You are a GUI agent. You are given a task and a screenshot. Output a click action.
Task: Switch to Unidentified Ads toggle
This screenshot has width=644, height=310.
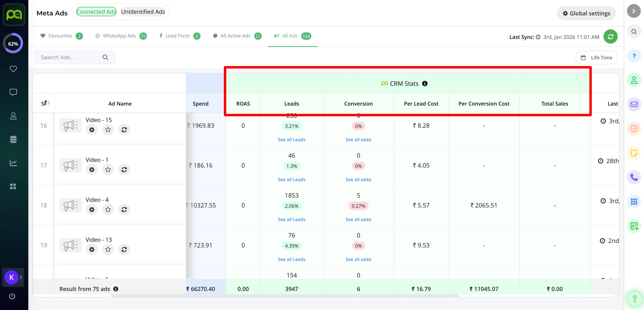pyautogui.click(x=143, y=12)
